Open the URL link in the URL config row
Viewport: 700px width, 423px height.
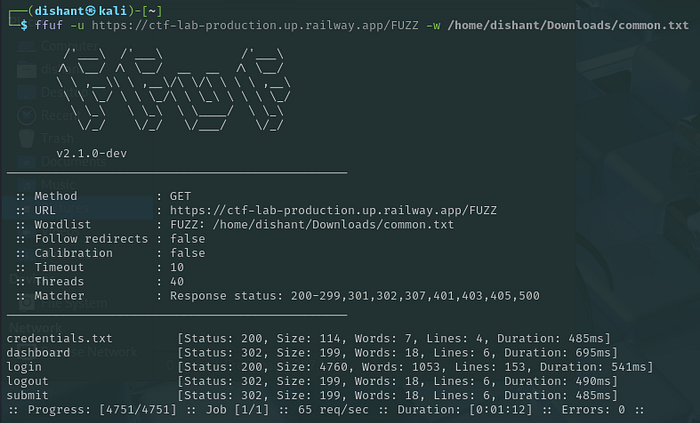point(333,210)
